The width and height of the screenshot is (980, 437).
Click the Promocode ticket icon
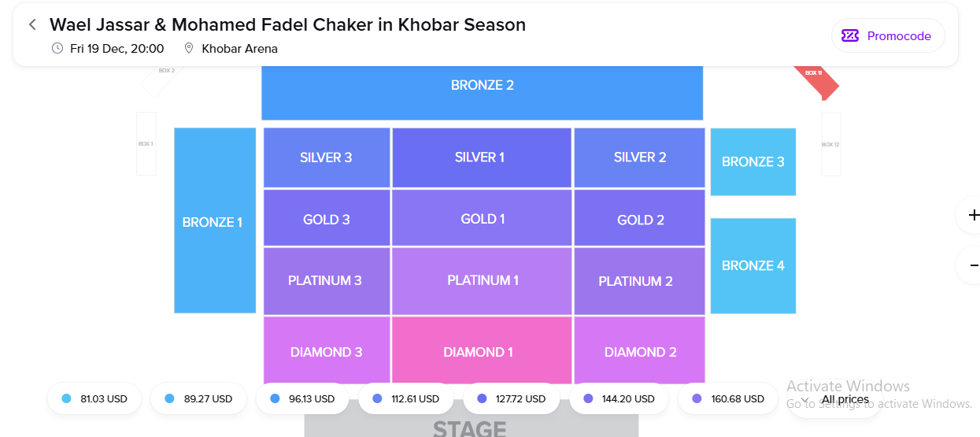[850, 35]
